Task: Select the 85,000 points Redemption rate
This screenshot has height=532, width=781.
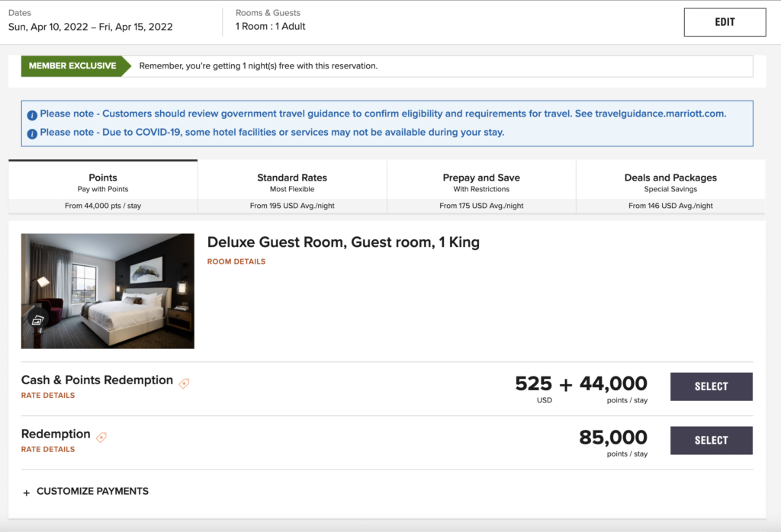Action: (x=711, y=441)
